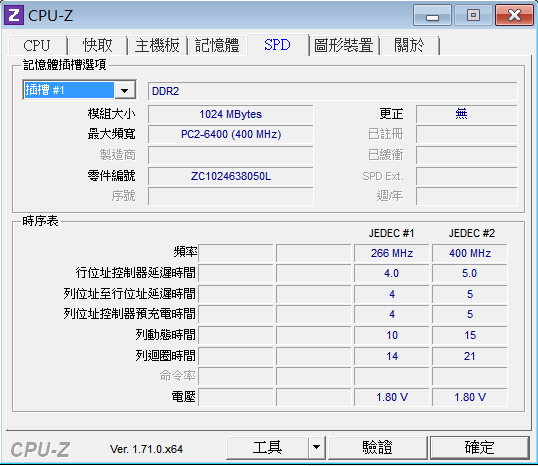Image resolution: width=538 pixels, height=466 pixels.
Task: Open the 圖形裝置 tab
Action: coord(344,46)
